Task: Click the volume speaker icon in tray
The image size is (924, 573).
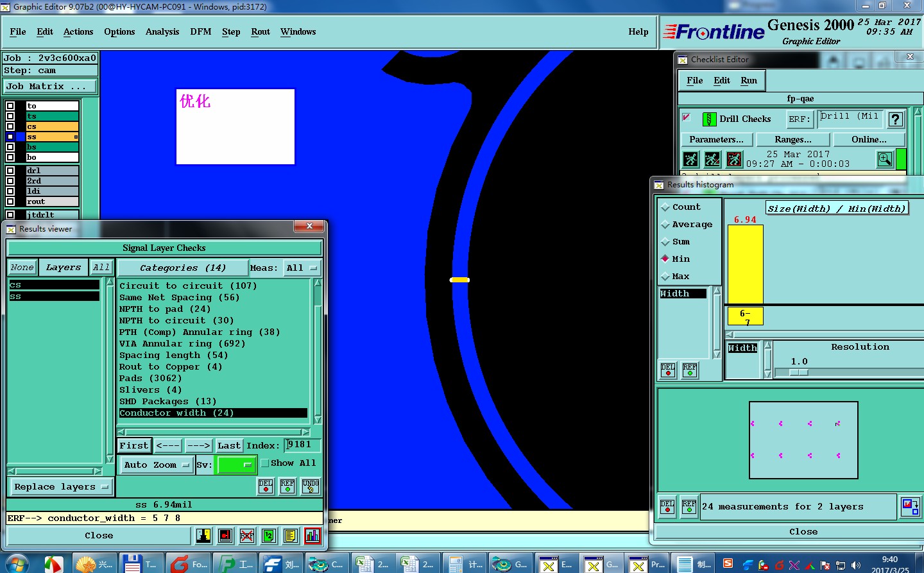Action: tap(855, 565)
